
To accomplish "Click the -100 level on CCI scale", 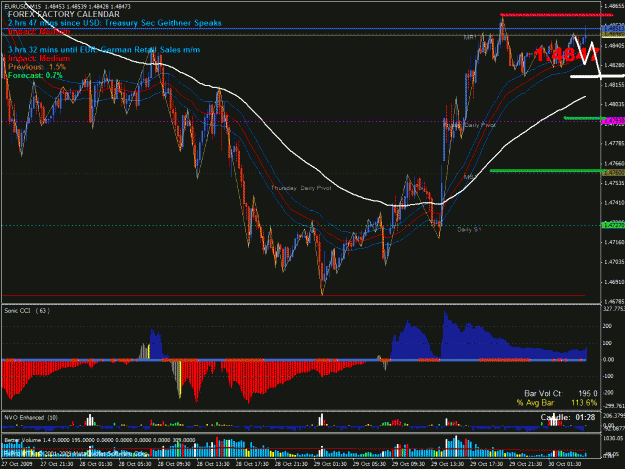I will (x=607, y=376).
